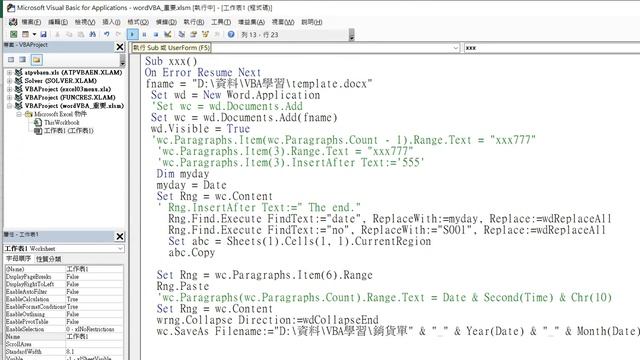Open the 說明(H) menu
The width and height of the screenshot is (640, 360).
[312, 22]
